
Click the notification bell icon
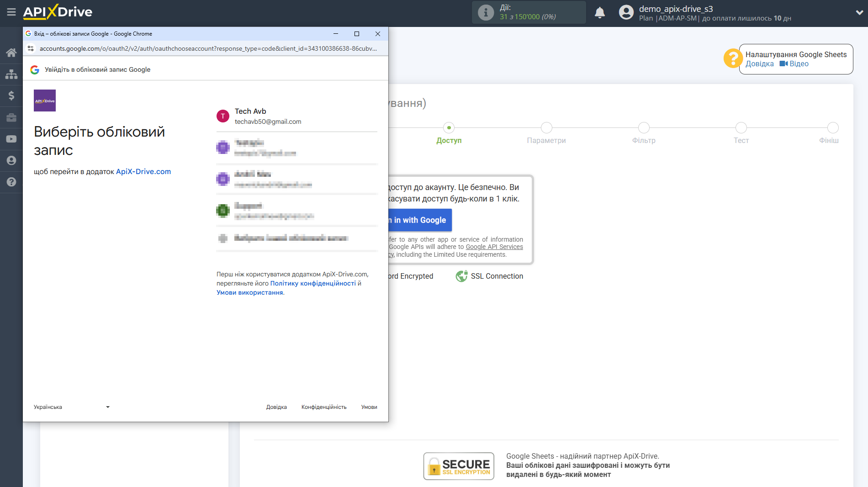pos(600,13)
